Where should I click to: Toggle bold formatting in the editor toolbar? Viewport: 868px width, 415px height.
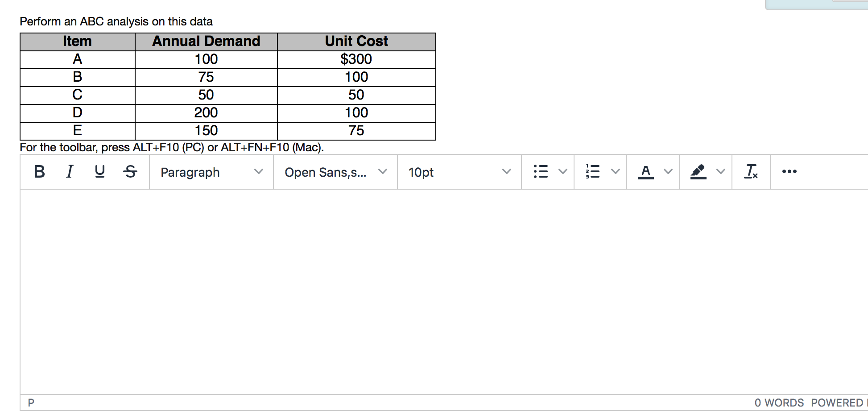coord(39,171)
